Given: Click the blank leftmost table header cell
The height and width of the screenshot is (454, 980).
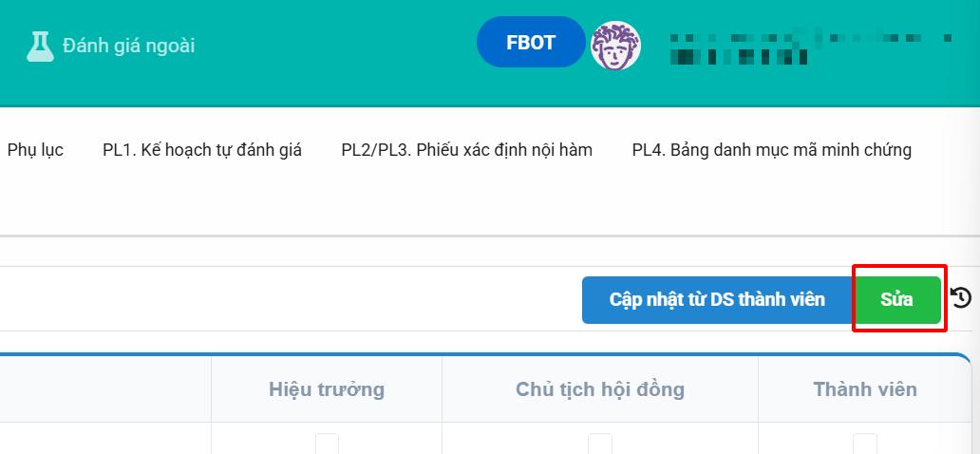Looking at the screenshot, I should tap(104, 389).
